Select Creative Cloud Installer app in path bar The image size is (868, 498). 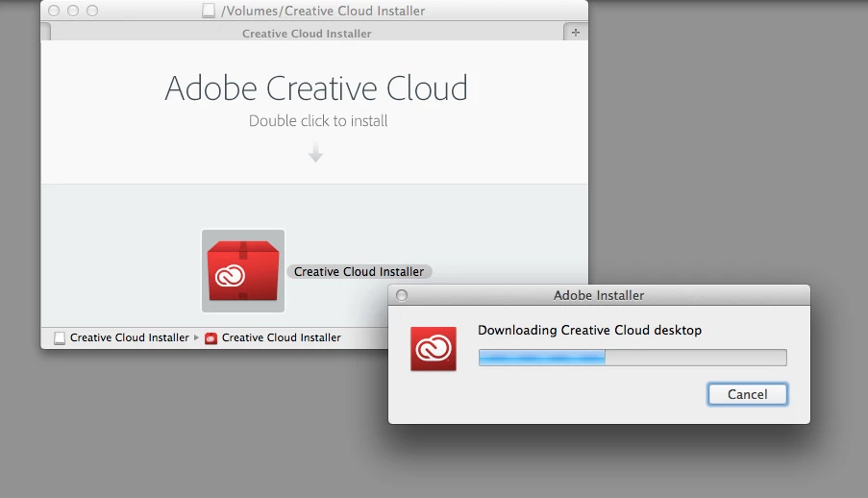(273, 337)
